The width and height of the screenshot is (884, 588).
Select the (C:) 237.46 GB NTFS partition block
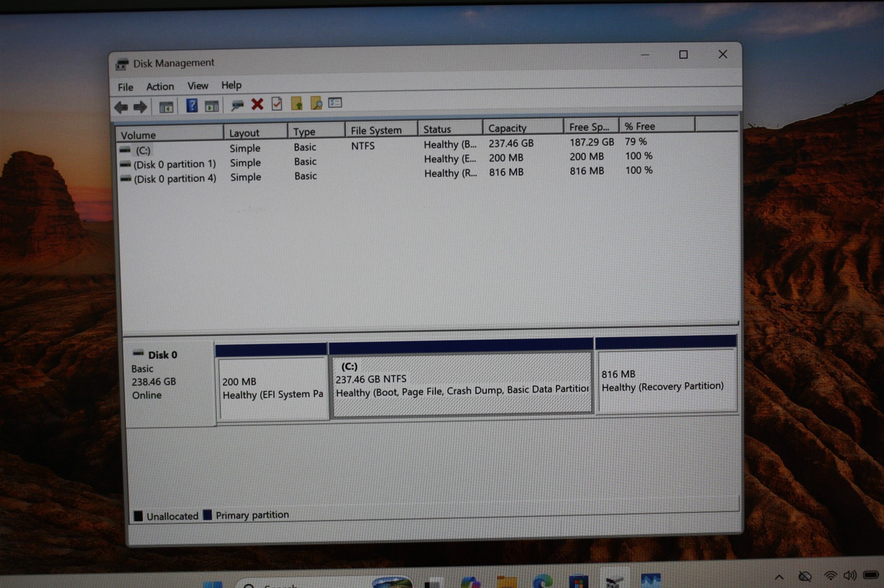462,378
